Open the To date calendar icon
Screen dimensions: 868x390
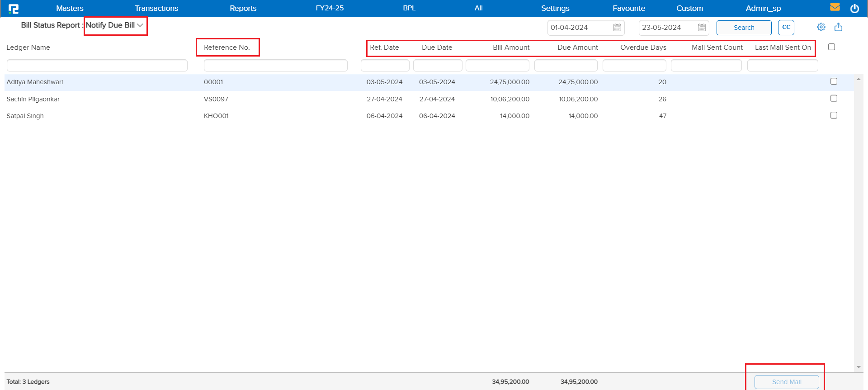pyautogui.click(x=702, y=28)
